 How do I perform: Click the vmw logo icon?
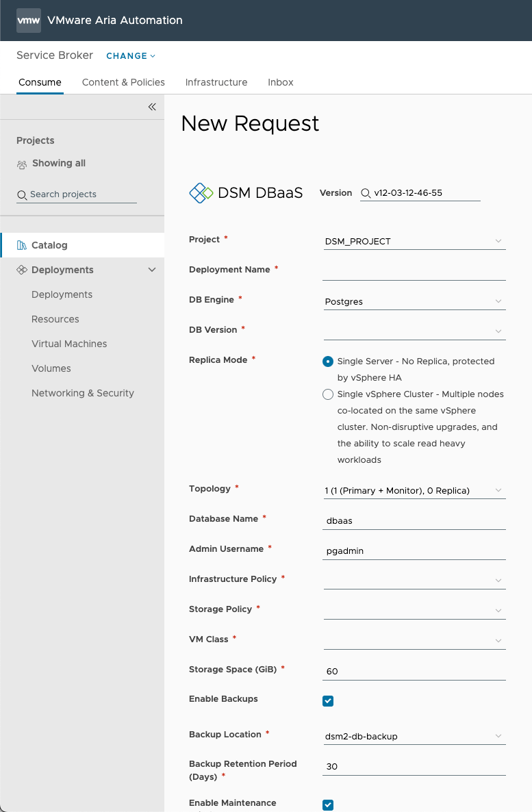(x=29, y=21)
